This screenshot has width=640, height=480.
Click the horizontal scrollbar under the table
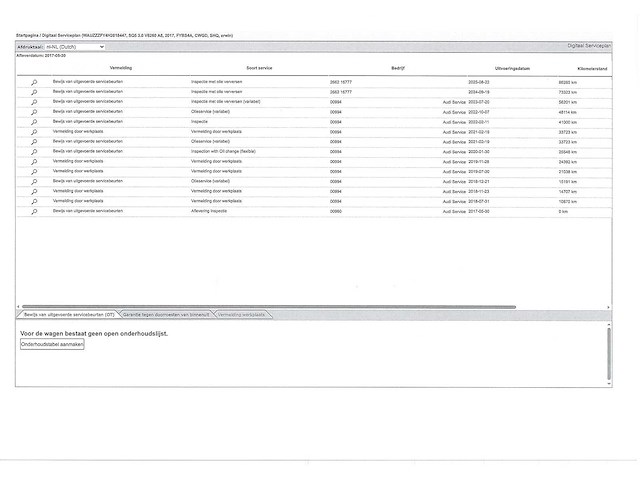(268, 306)
